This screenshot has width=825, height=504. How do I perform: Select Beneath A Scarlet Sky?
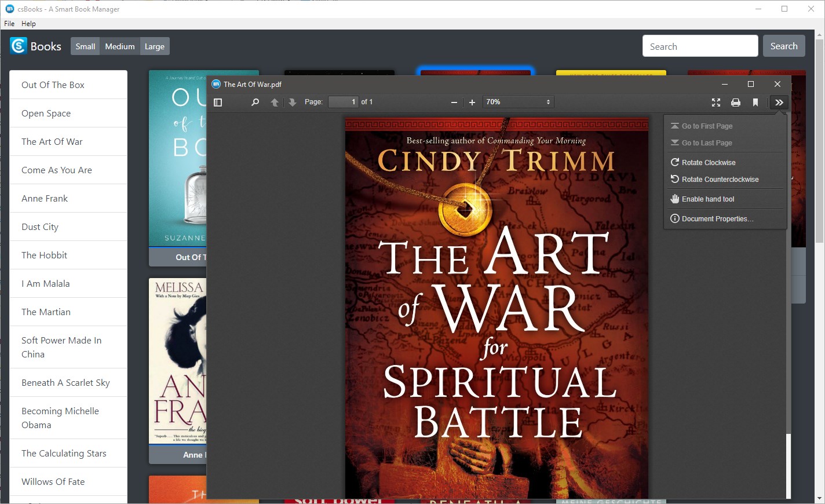pyautogui.click(x=68, y=383)
